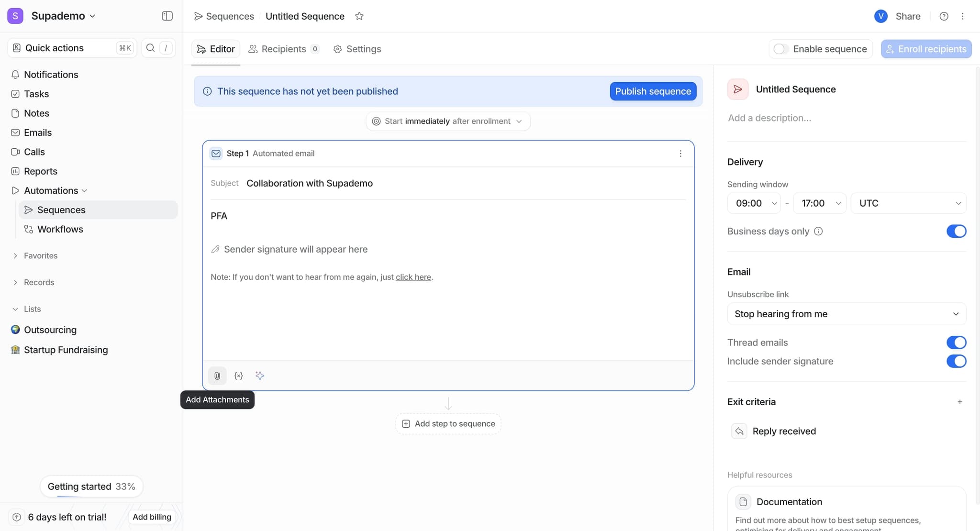The height and width of the screenshot is (531, 980).
Task: Open the three-dot menu on Step 1
Action: (x=681, y=154)
